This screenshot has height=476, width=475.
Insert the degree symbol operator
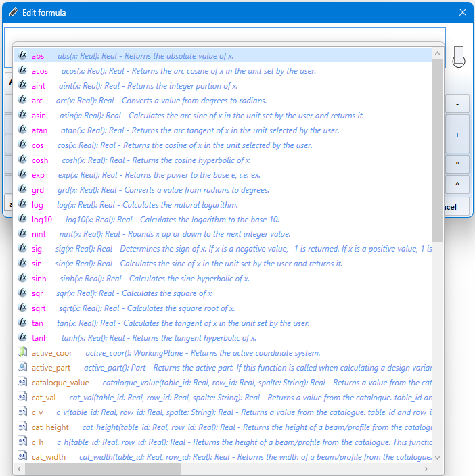click(x=457, y=164)
